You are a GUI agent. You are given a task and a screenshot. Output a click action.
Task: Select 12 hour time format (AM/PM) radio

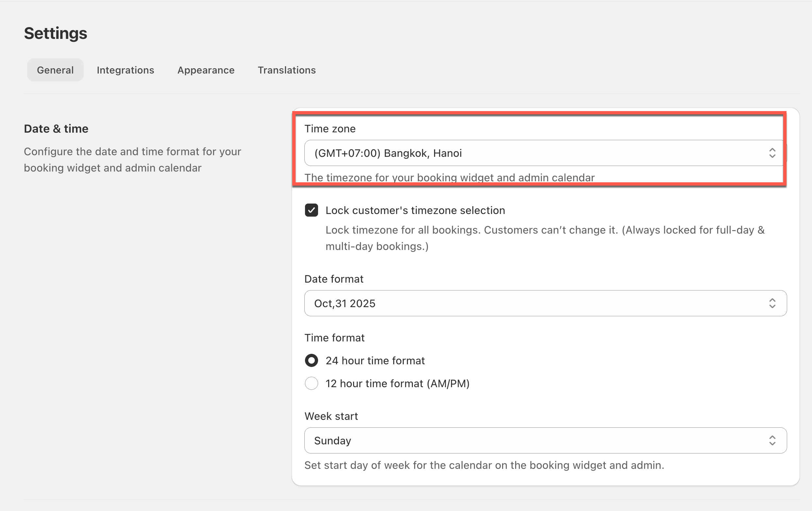311,383
